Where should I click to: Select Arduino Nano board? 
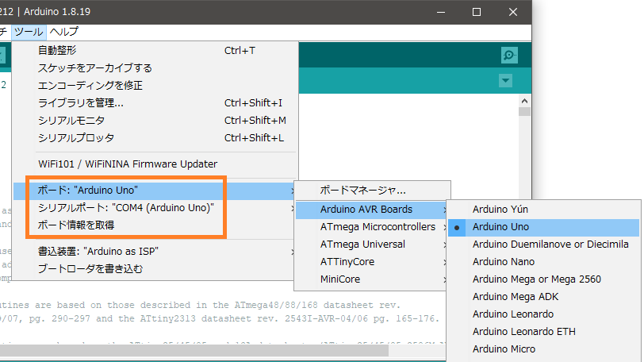(x=544, y=262)
